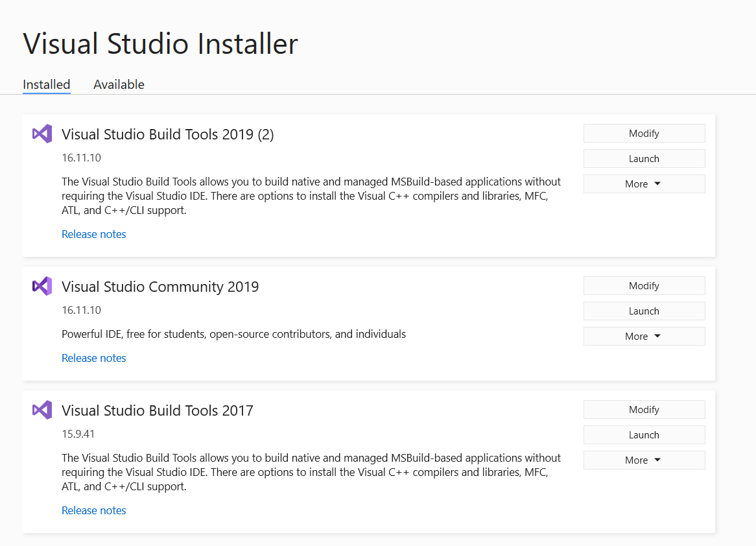756x546 pixels.
Task: Click version number 15.9.41
Action: coord(78,434)
